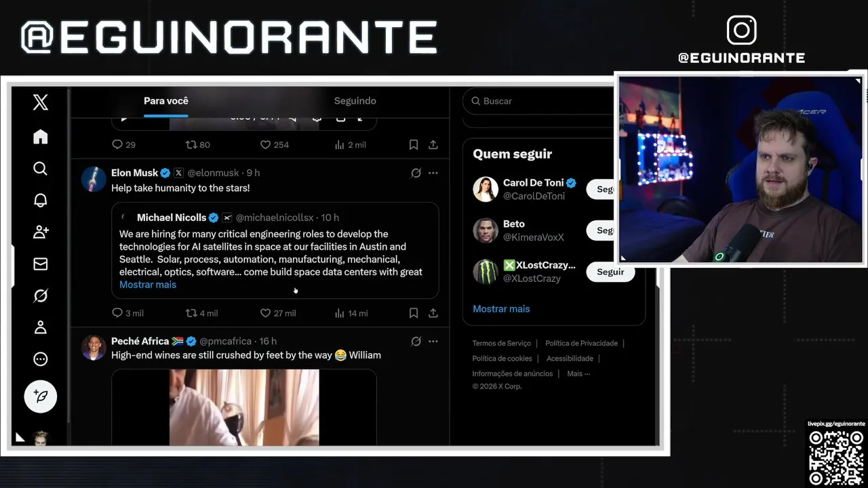
Task: Click Grok icon on Peché Africa post
Action: tap(416, 341)
